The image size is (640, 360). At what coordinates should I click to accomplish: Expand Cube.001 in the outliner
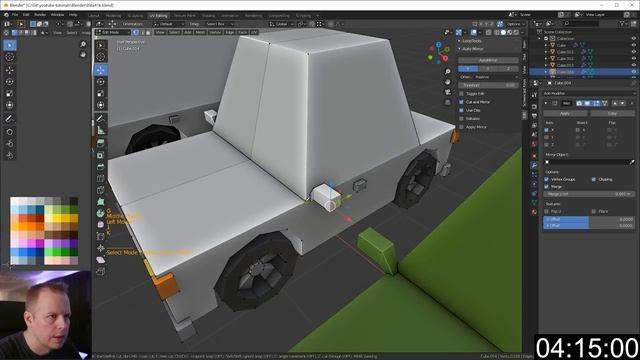tap(546, 52)
